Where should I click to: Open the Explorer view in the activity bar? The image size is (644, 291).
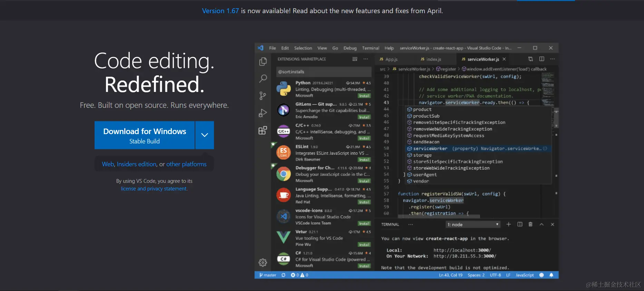[x=263, y=62]
